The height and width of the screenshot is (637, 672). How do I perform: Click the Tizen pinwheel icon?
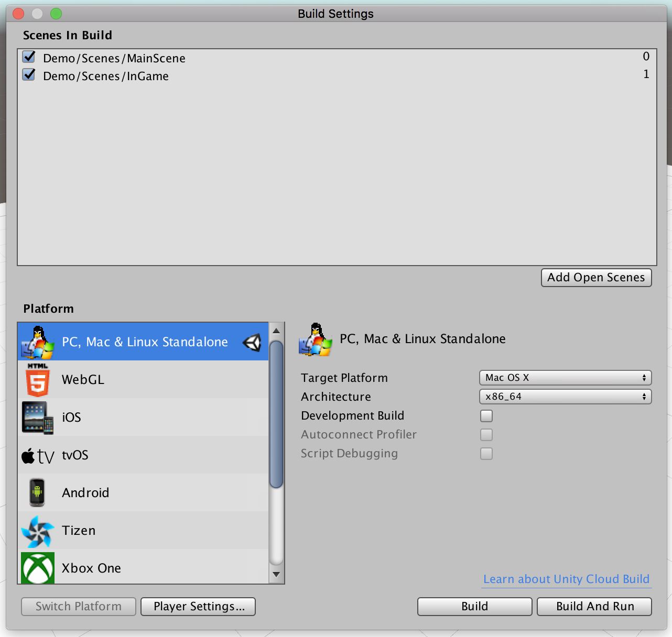[x=38, y=531]
